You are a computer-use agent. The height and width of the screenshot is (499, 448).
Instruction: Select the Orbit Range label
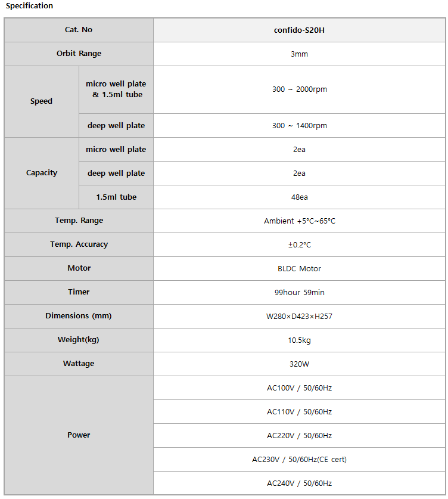click(79, 54)
